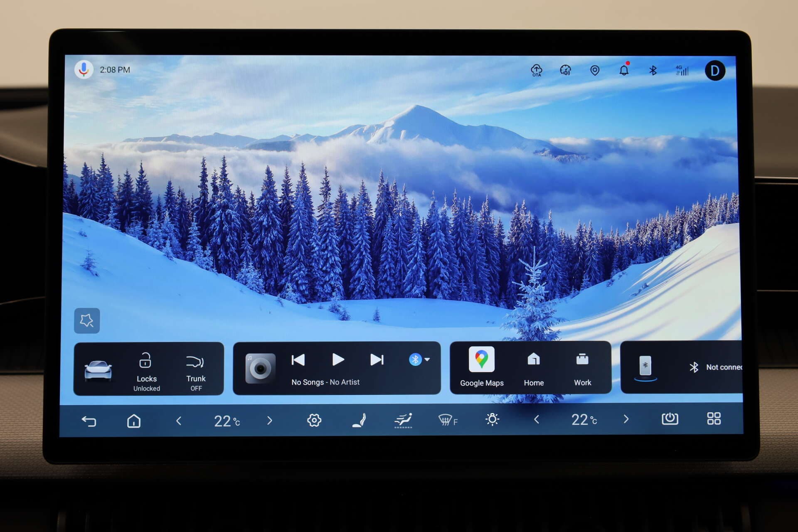Navigate to Work destination

(x=582, y=370)
